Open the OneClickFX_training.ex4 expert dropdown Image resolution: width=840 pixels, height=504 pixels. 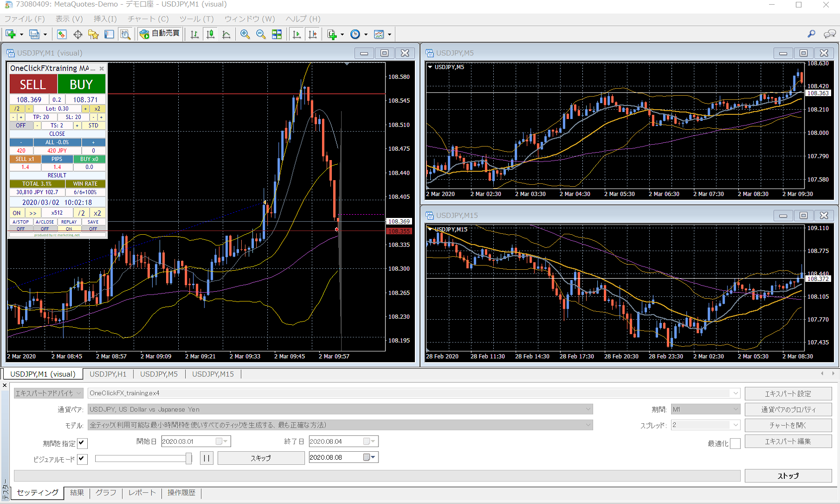coord(735,393)
